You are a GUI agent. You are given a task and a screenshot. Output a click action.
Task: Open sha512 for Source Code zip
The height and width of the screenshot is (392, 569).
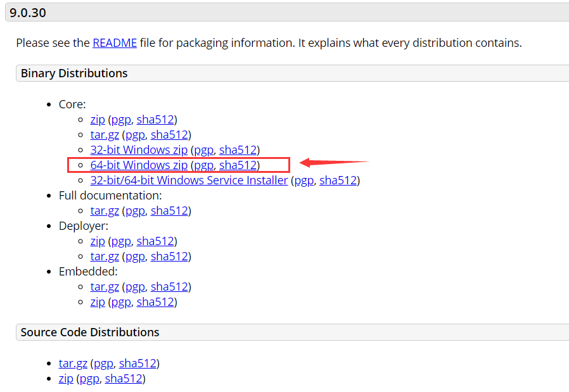coord(124,379)
